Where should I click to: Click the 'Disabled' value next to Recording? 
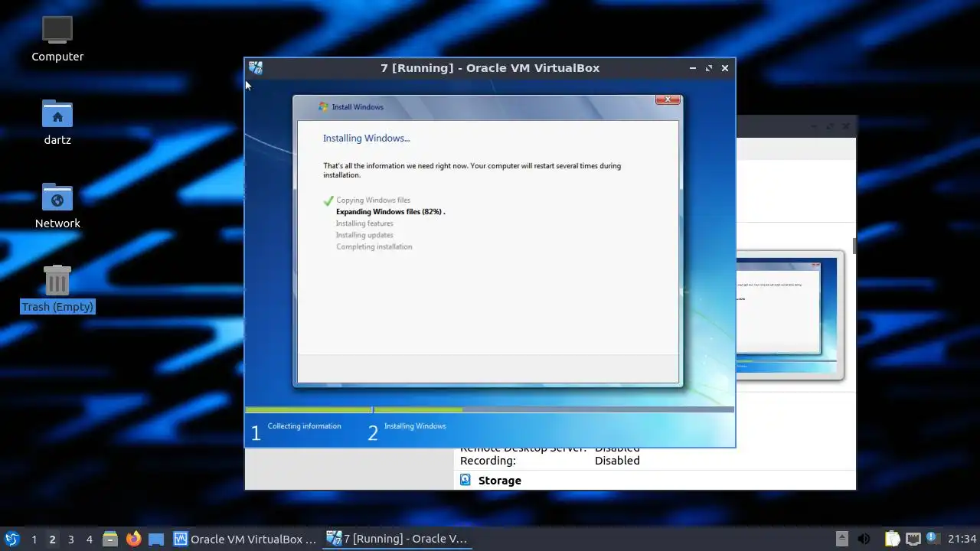(x=617, y=461)
